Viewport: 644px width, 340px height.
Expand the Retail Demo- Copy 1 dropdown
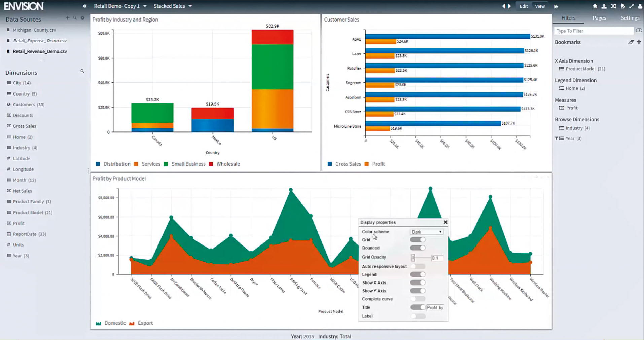pos(145,6)
